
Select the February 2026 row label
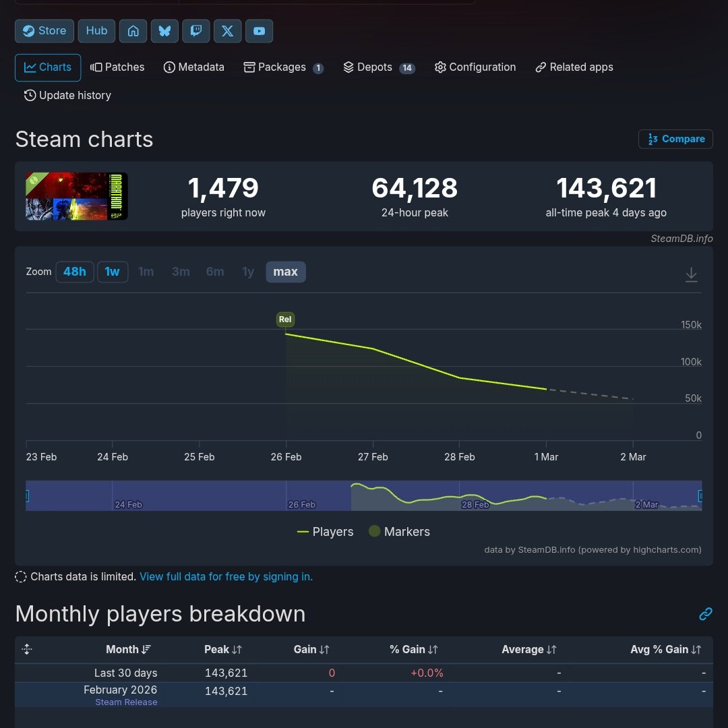click(x=120, y=690)
